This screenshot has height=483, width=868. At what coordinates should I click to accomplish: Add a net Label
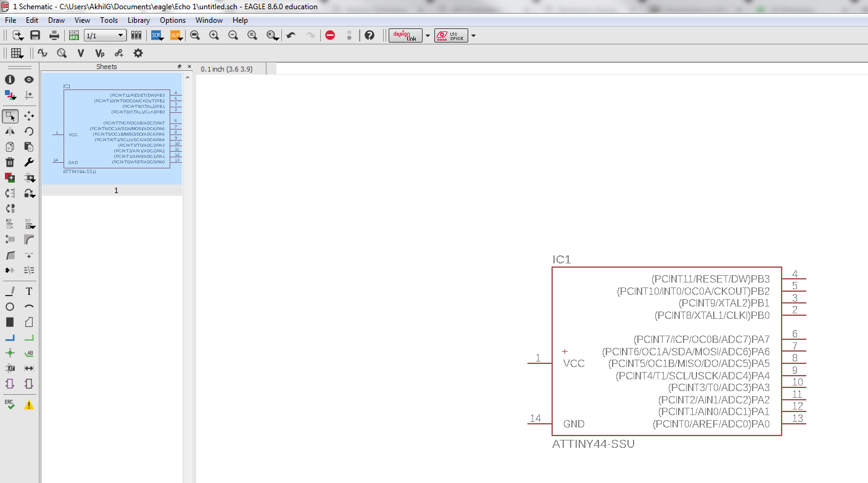pos(28,353)
